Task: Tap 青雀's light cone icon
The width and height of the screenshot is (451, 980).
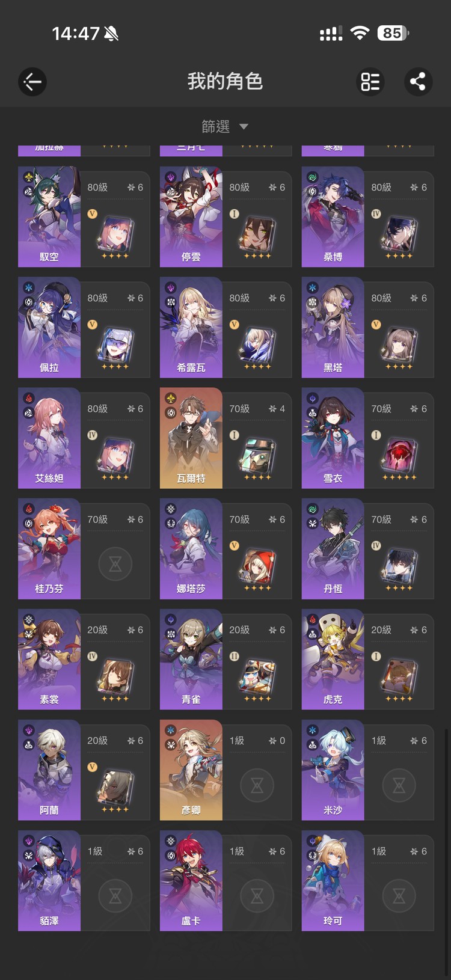Action: [x=257, y=676]
